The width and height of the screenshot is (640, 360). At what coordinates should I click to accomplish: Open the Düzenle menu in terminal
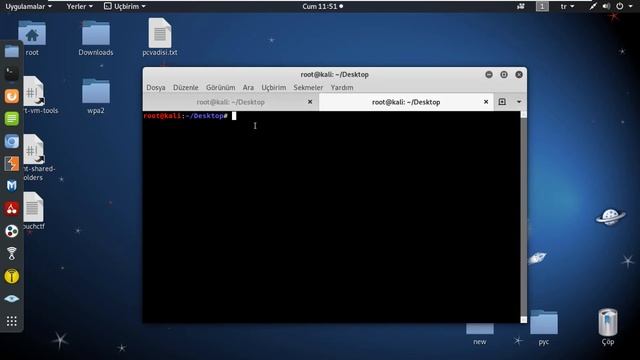point(186,87)
